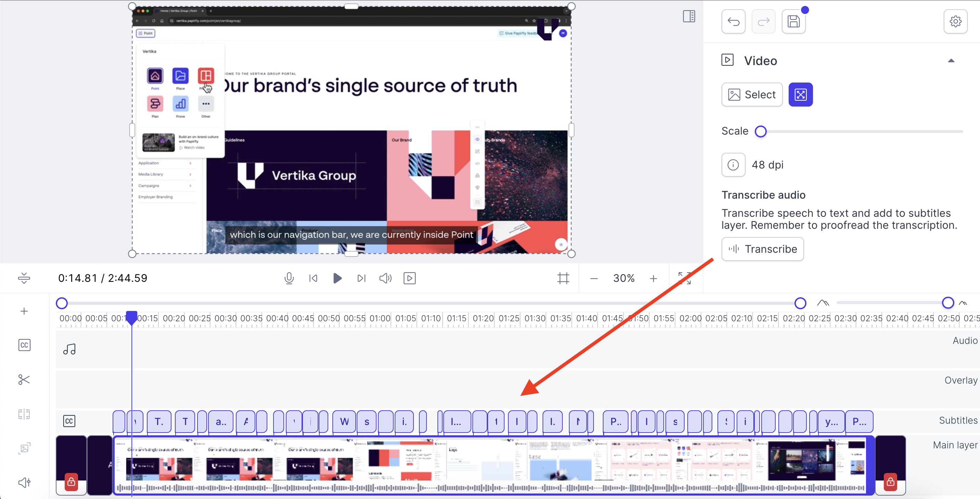Click the top-right corner resize handle of video
Screen dimensions: 980x499
[x=571, y=6]
